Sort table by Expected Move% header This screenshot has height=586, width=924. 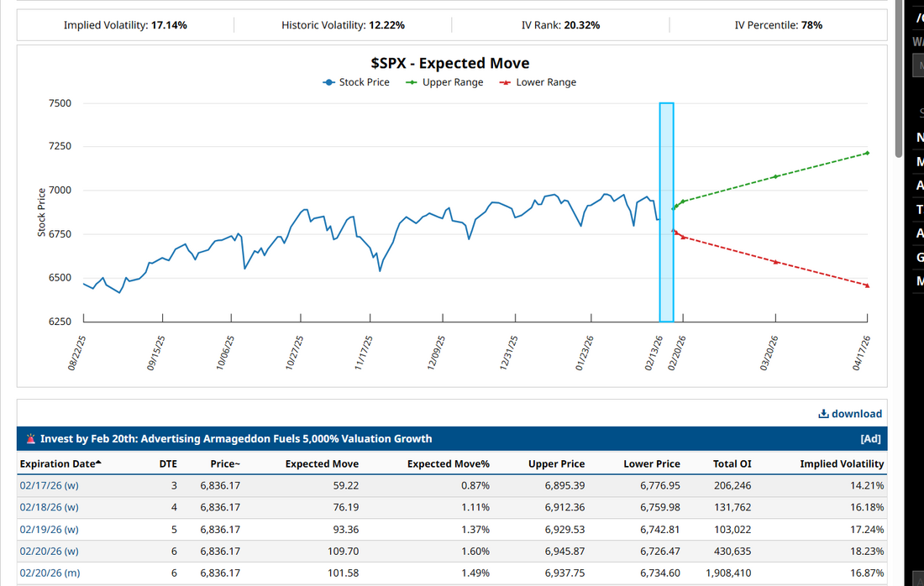coord(448,463)
